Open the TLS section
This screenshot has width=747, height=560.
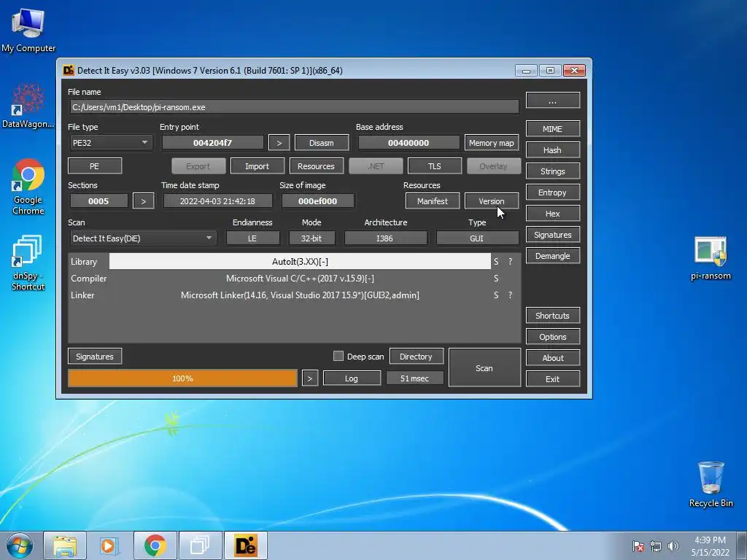pos(435,166)
